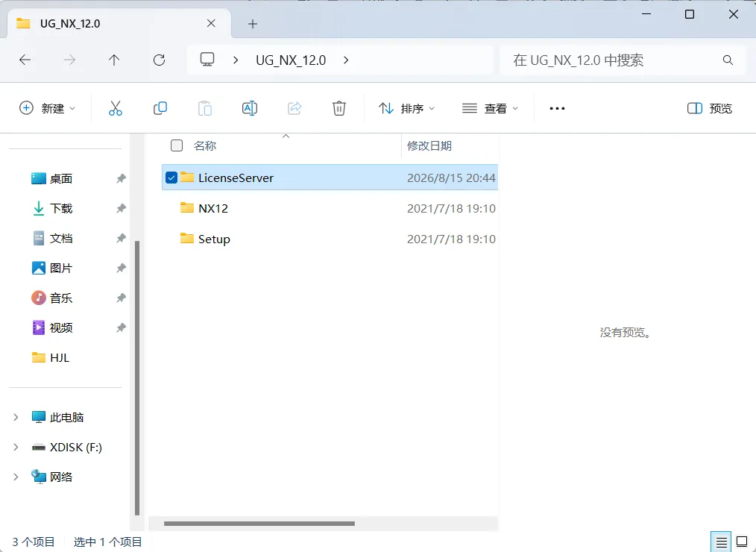Toggle the preview pane button
Screen dimensions: 756x552
pyautogui.click(x=709, y=108)
